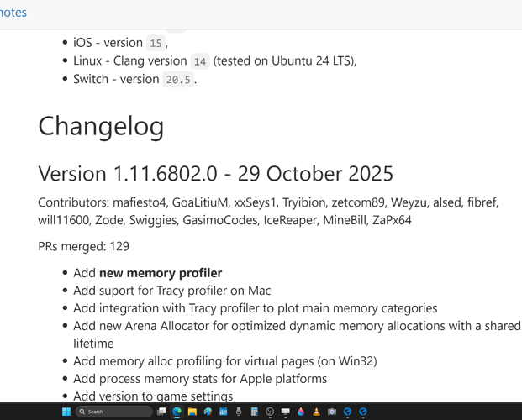Click the Version 1.11.6802.0 heading
522x420 pixels.
(x=215, y=174)
